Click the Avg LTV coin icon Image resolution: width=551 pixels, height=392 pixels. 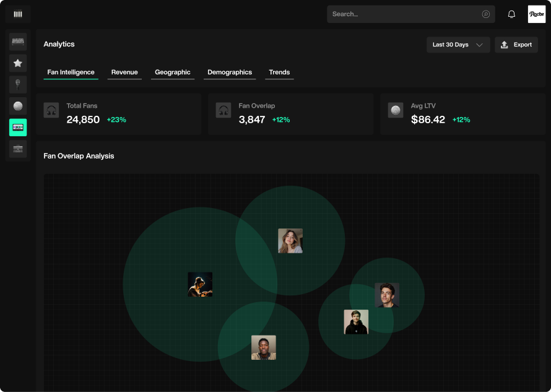(396, 110)
